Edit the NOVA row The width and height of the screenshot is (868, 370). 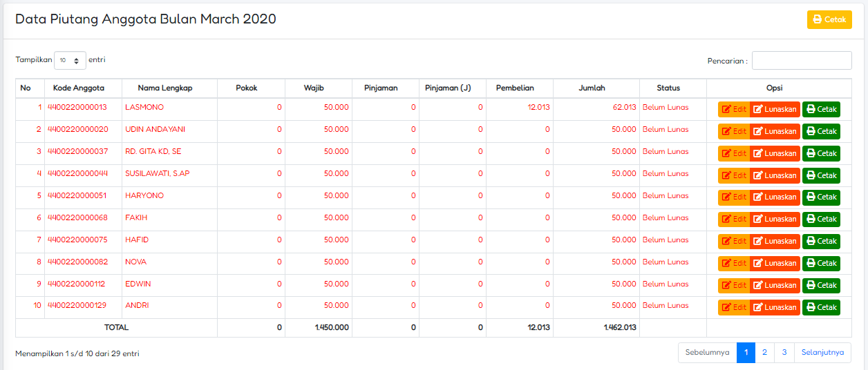pos(734,264)
